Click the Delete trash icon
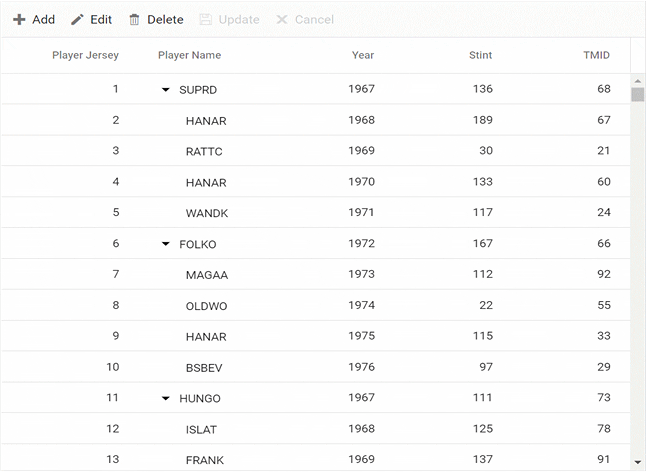646x472 pixels. click(135, 20)
